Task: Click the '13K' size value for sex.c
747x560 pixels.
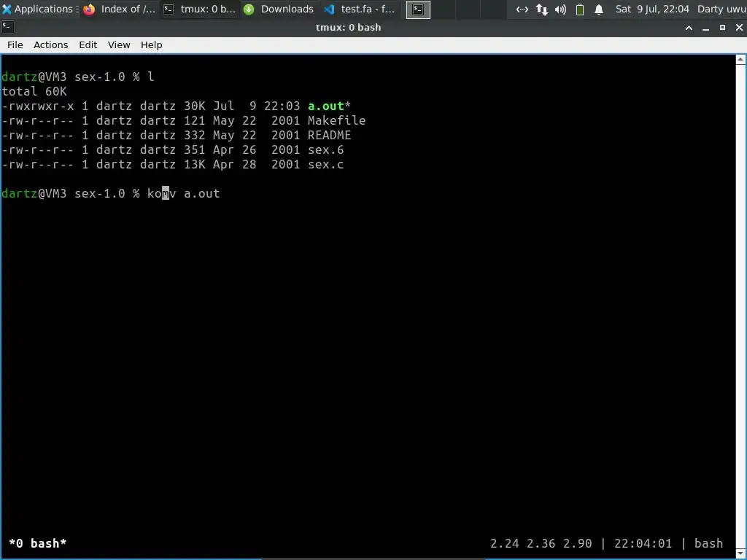Action: (194, 164)
